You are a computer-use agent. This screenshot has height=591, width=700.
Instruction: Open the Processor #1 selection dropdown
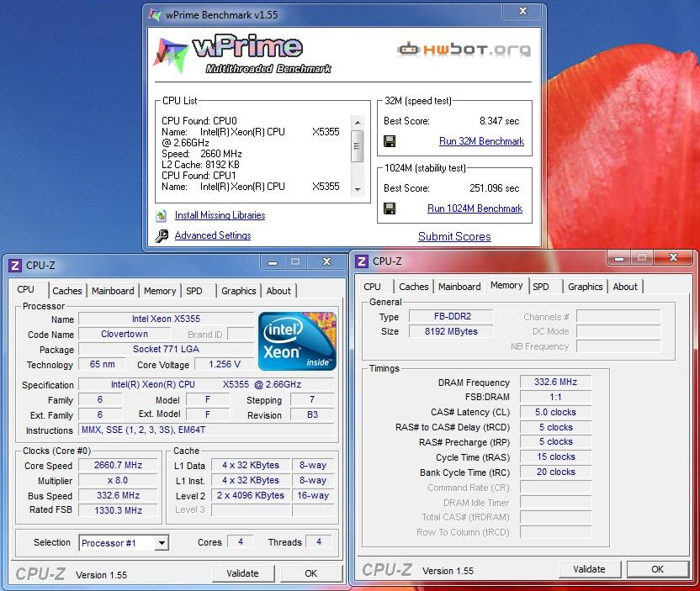[x=162, y=543]
